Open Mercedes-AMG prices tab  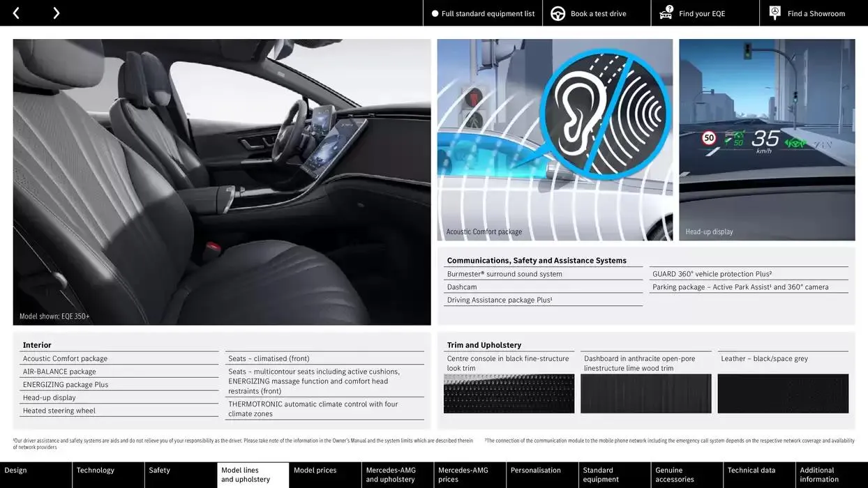click(x=470, y=475)
